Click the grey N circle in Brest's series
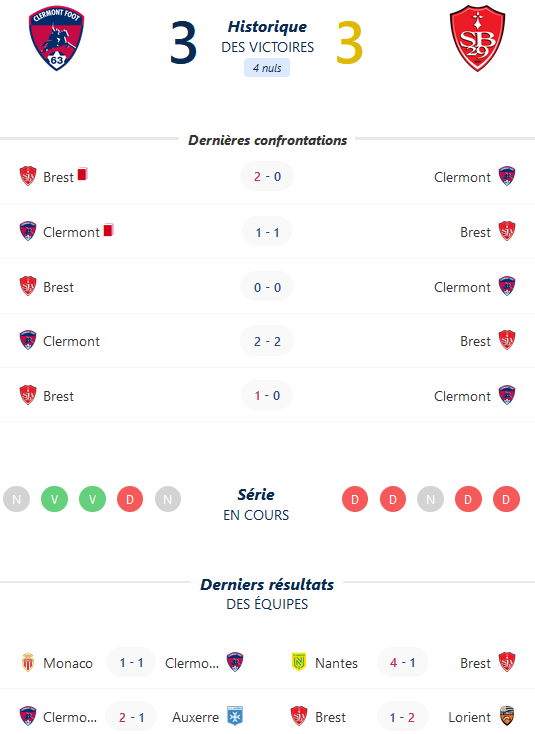Viewport: 535px width, 734px height. click(430, 499)
